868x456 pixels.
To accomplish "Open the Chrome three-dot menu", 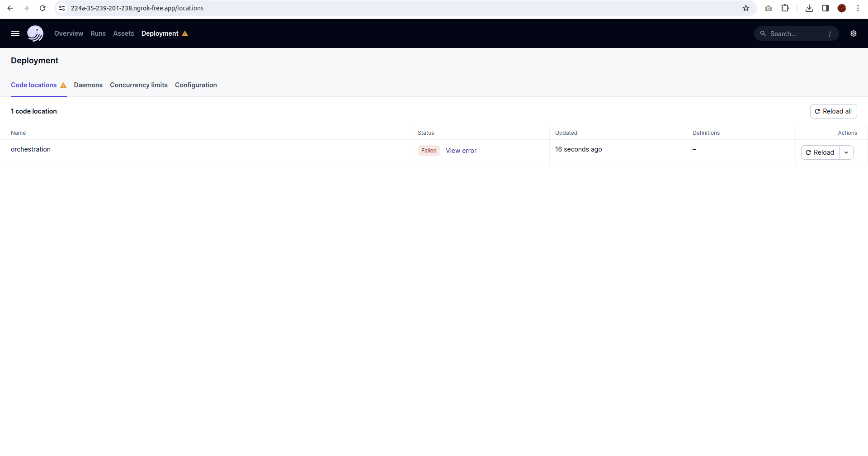I will coord(858,8).
